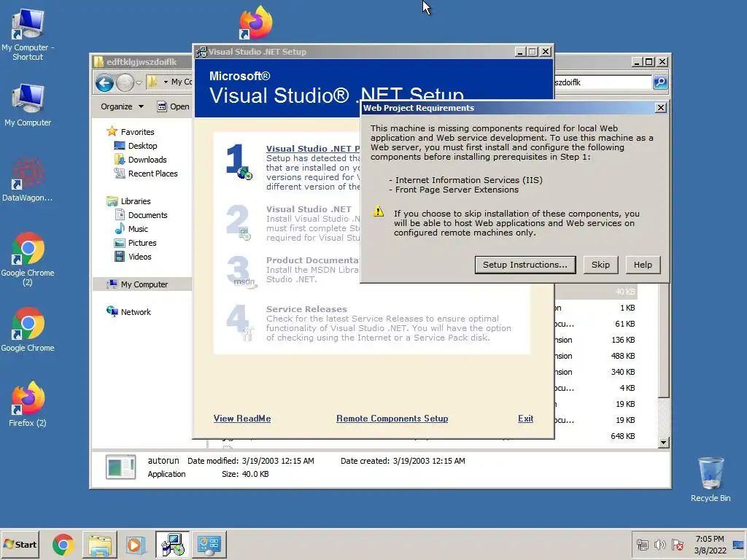Screen dimensions: 747x560
Task: Open Firefox (2) desktop shortcut
Action: (28, 404)
